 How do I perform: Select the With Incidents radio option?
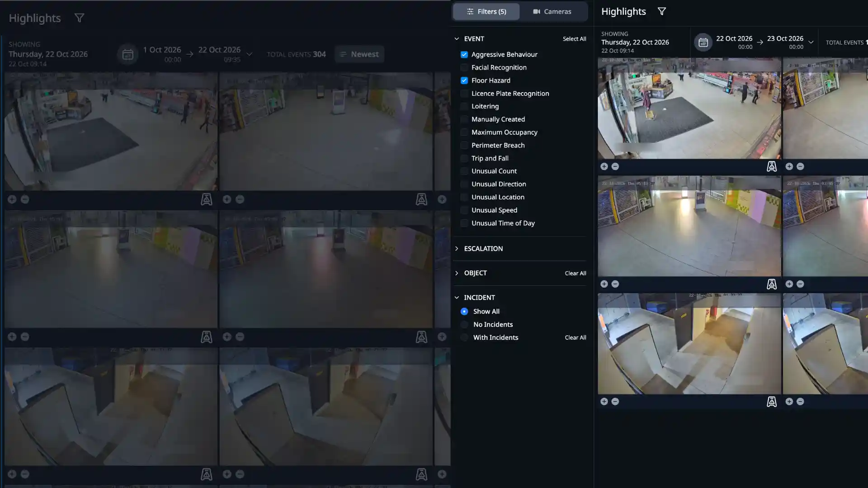click(464, 338)
